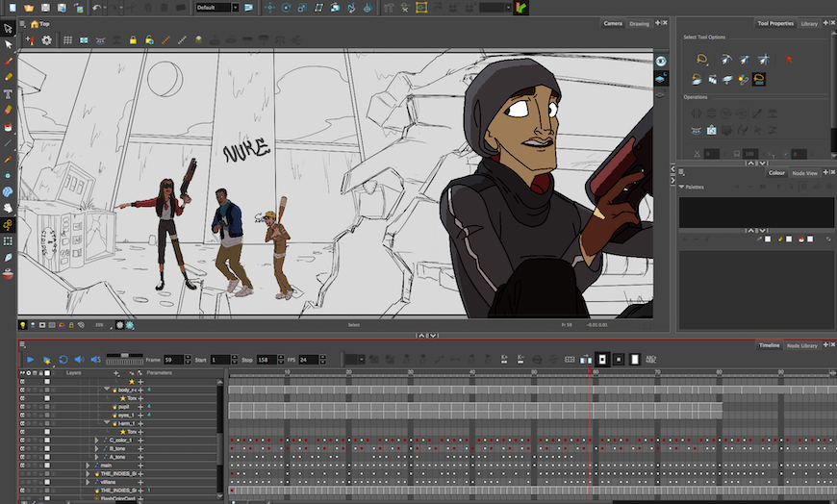Select the Brush tool in the left toolbar
The width and height of the screenshot is (837, 504).
9,60
